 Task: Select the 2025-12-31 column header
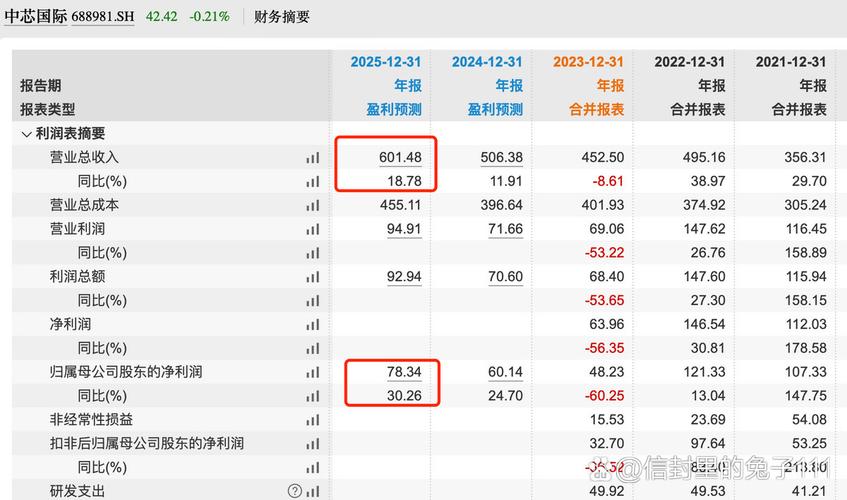pyautogui.click(x=386, y=62)
